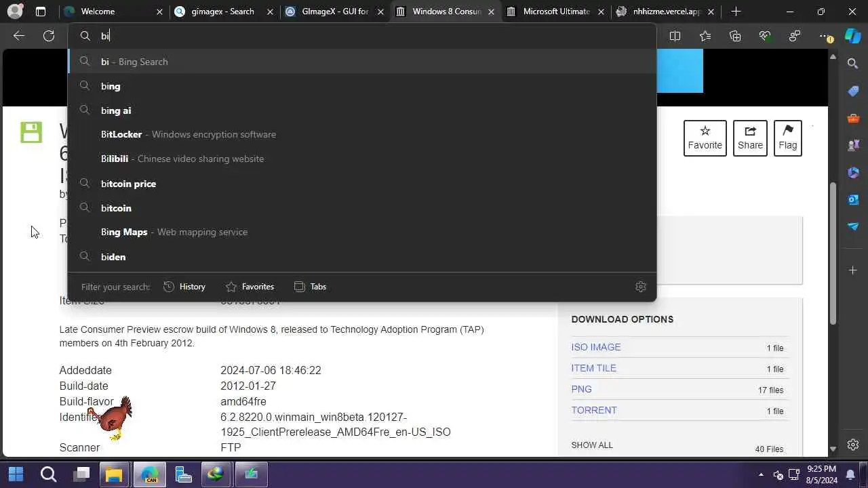Open Browser essentials heart icon
This screenshot has width=868, height=488.
click(x=765, y=36)
